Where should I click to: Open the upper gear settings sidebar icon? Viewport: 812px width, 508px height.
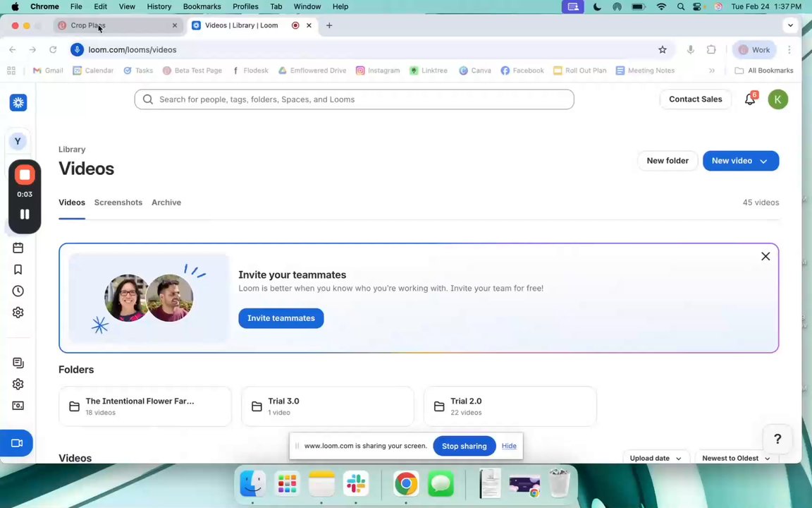[x=18, y=313]
